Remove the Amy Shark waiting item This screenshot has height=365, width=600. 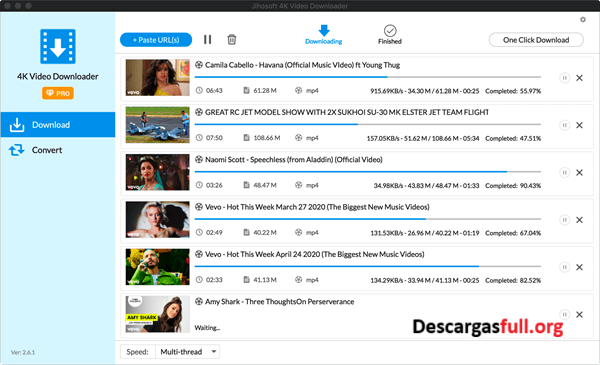click(579, 314)
